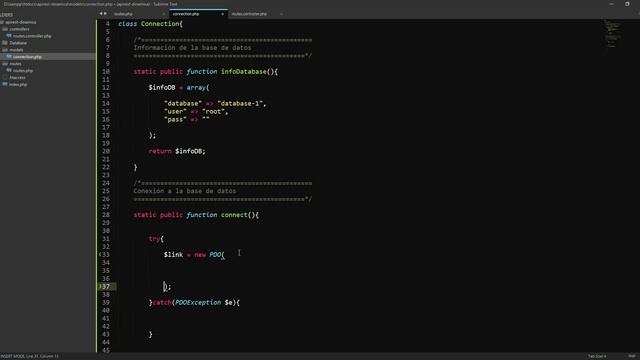Click 'PDOException' in catch statement
640x360 pixels.
198,302
